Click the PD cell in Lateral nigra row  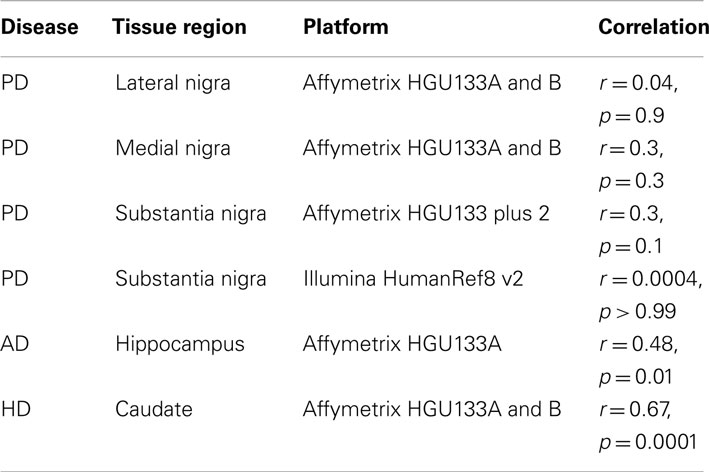[x=15, y=83]
